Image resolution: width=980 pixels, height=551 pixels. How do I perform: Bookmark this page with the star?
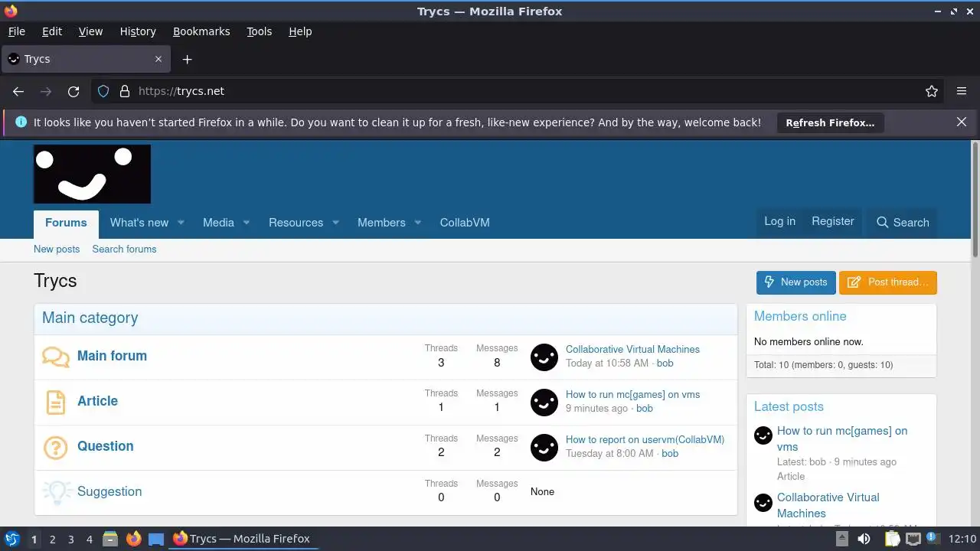click(x=932, y=91)
